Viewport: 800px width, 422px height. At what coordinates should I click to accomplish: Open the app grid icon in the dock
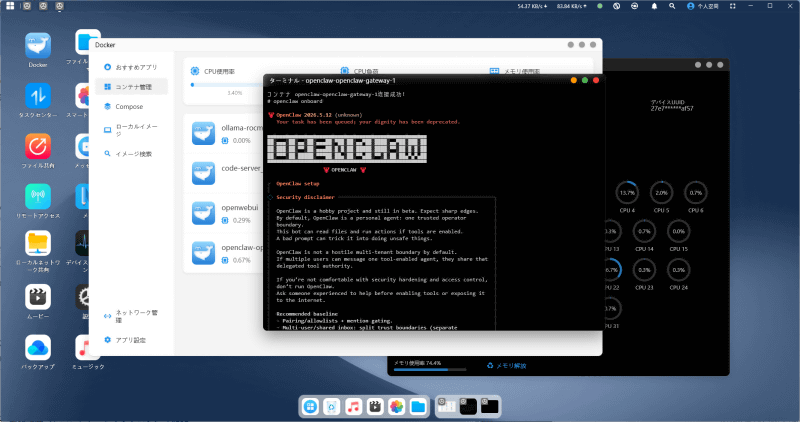click(x=310, y=407)
